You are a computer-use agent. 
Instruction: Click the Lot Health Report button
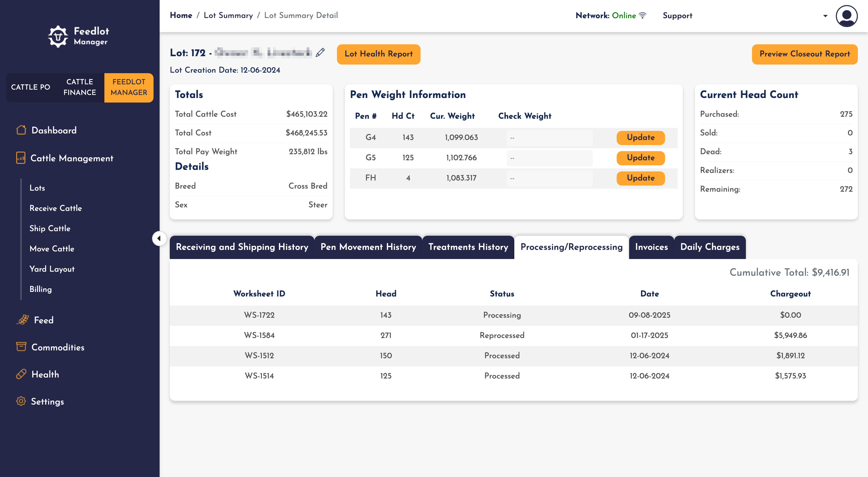coord(379,54)
